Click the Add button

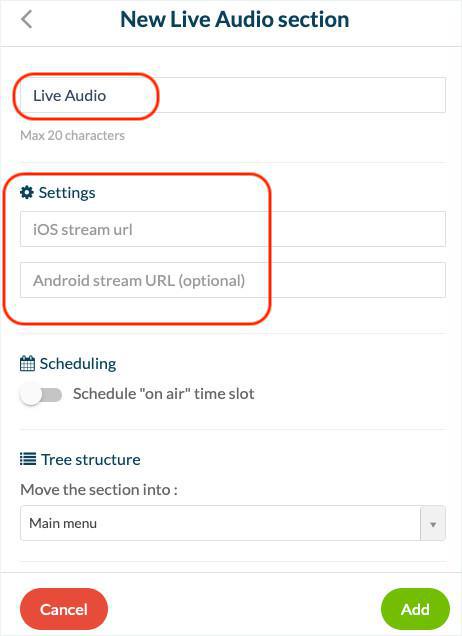[x=415, y=609]
